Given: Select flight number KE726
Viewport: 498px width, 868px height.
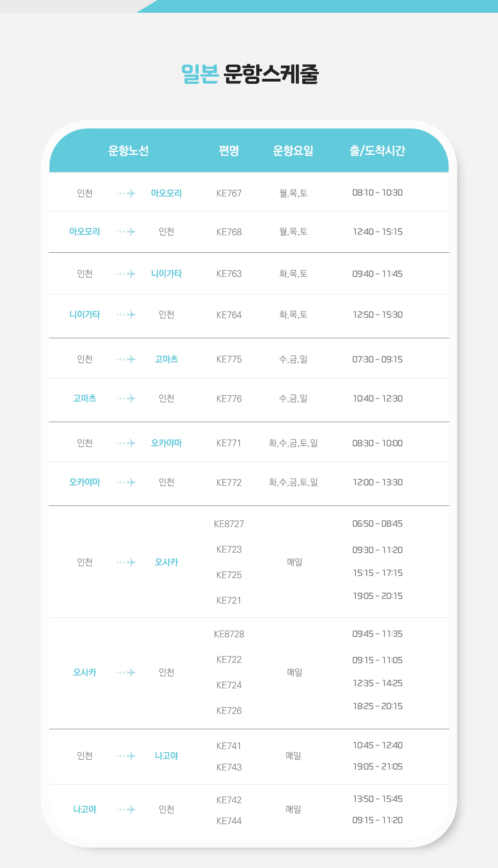Looking at the screenshot, I should [229, 711].
